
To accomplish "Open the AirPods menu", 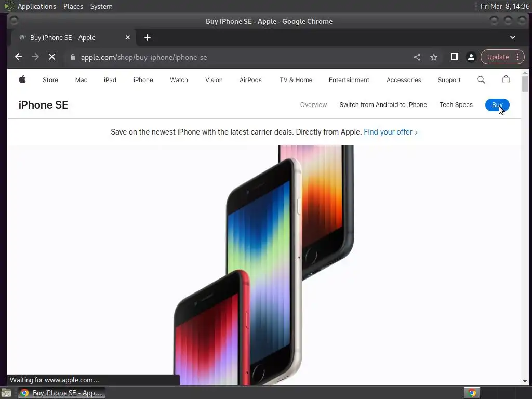I will (250, 80).
